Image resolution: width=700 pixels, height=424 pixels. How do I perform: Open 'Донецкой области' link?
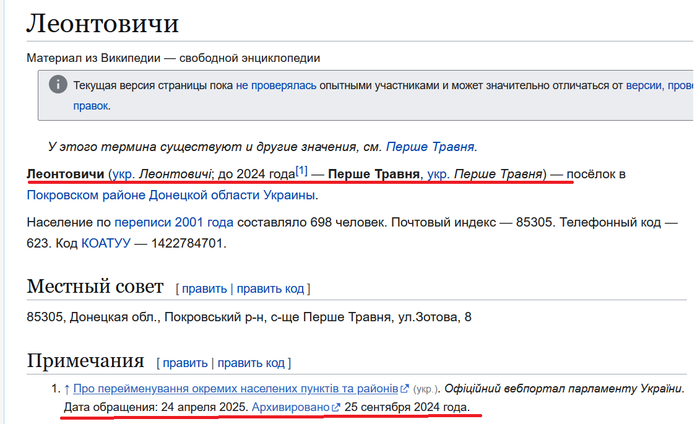[204, 195]
